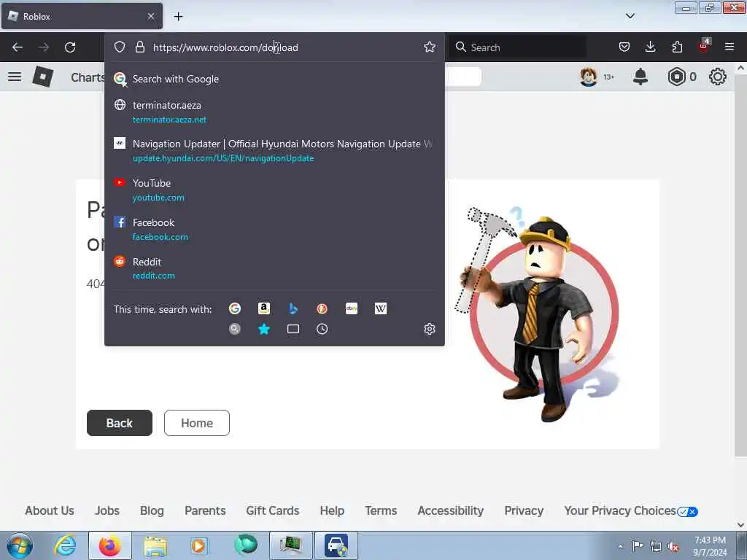Open the Parents footer link

click(205, 510)
